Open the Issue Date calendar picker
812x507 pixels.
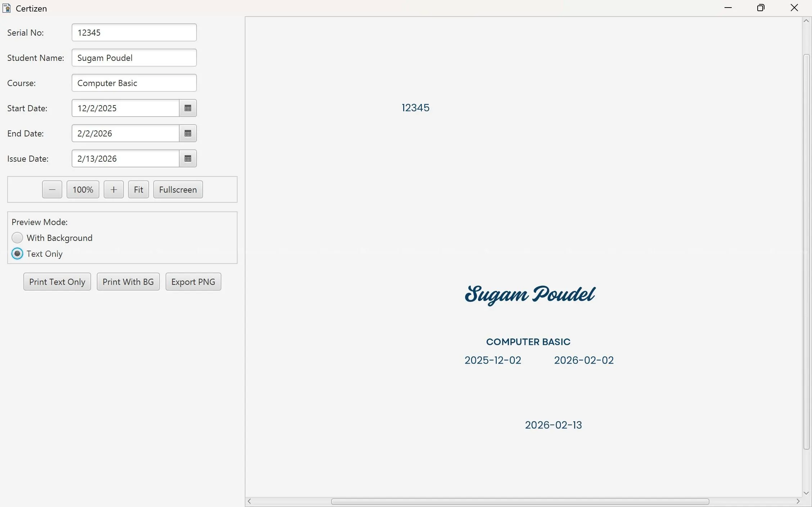tap(188, 158)
